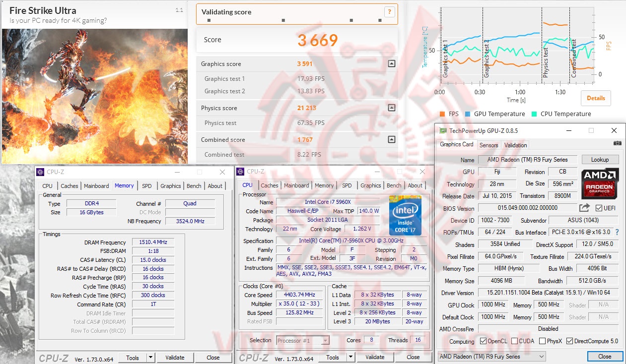Viewport: 626px width, 364px height.
Task: Close the right CPU-Z window with X
Action: point(422,172)
